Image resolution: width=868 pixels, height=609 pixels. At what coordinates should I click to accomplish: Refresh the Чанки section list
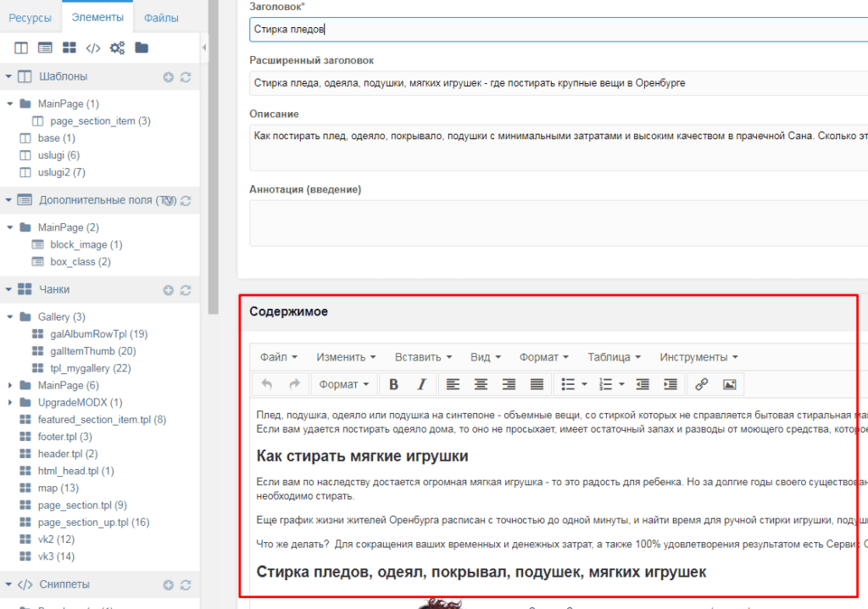[186, 290]
